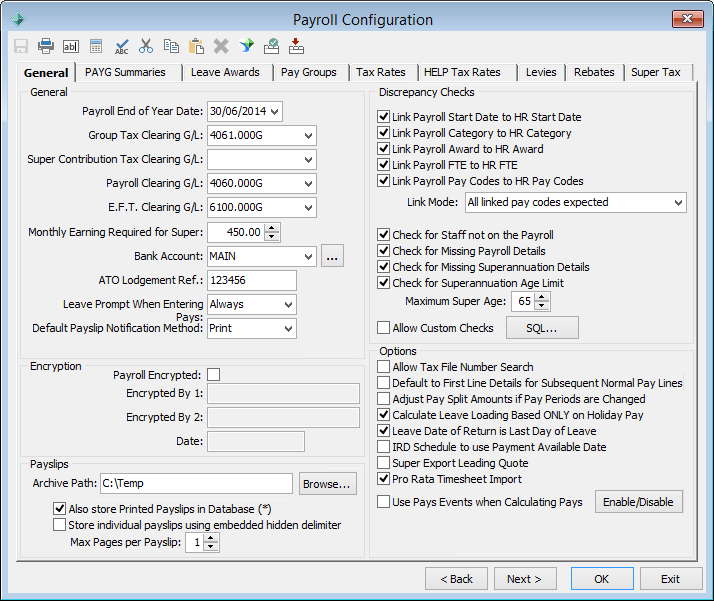This screenshot has height=601, width=714.
Task: Expand the Link Mode dropdown
Action: (x=678, y=203)
